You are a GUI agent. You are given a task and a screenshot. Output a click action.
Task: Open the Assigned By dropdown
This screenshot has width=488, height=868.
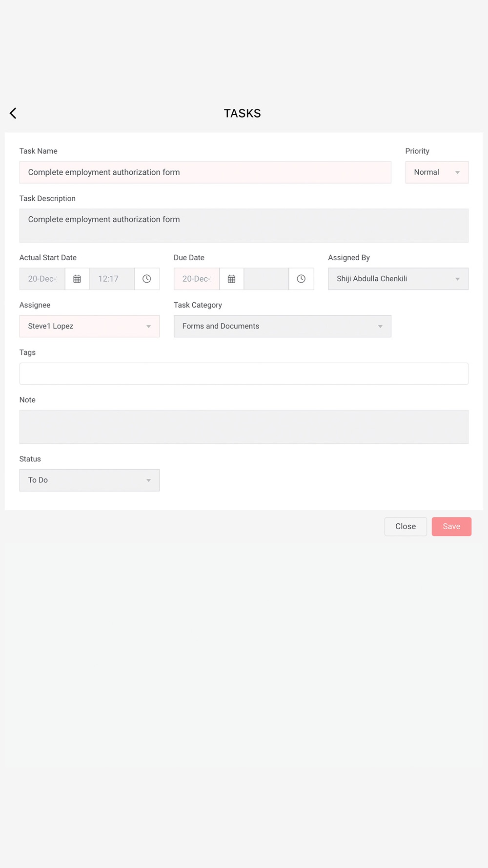(x=398, y=279)
